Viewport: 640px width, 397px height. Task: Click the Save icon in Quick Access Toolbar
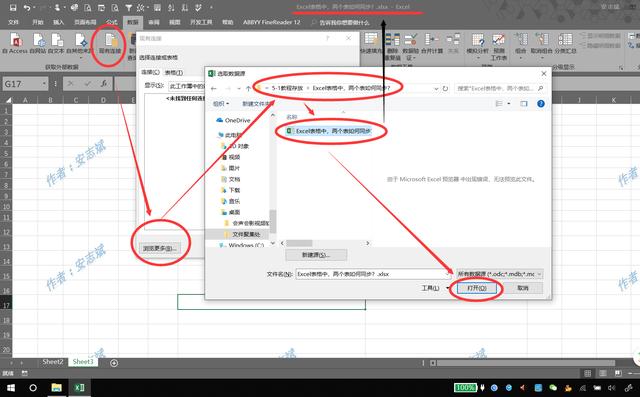13,7
